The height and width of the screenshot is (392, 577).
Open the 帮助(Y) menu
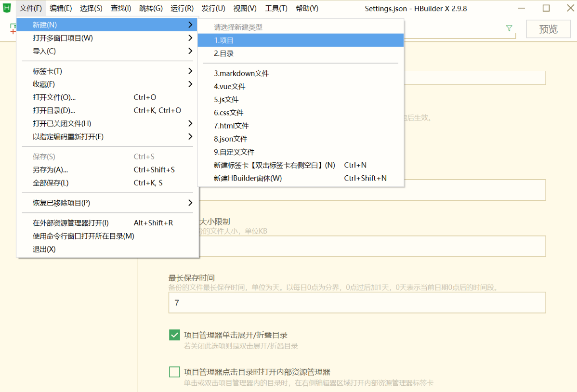pyautogui.click(x=307, y=8)
